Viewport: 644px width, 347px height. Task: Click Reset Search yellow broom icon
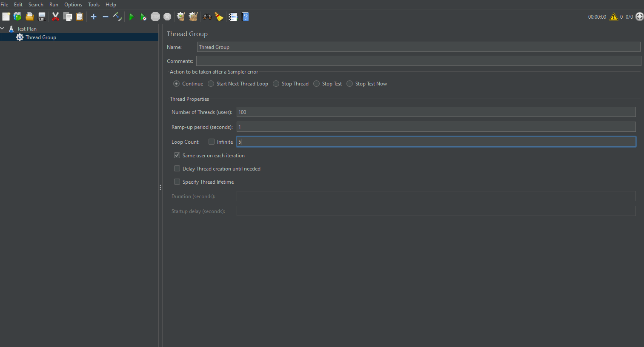pos(219,17)
